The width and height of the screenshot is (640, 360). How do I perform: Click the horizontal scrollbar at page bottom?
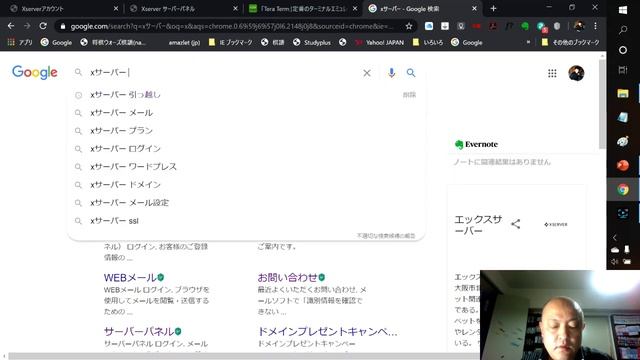(x=244, y=356)
